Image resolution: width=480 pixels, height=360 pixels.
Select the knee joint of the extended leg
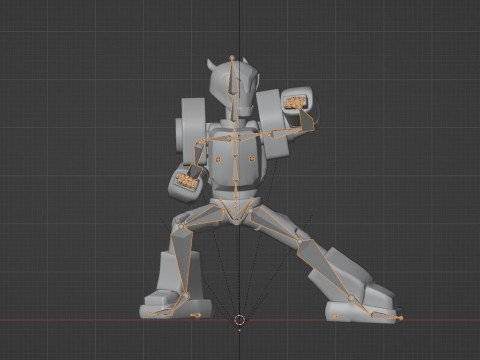[x=300, y=241]
